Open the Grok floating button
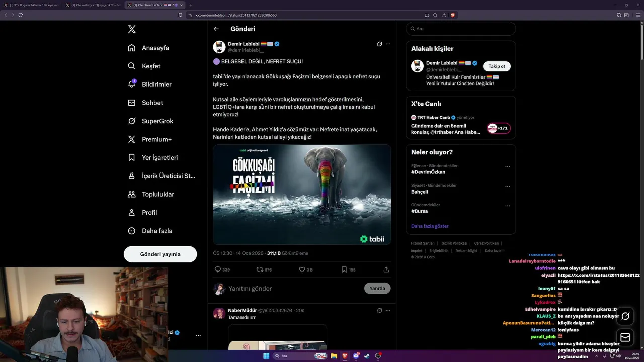Screen dimensions: 644x362 click(625, 316)
